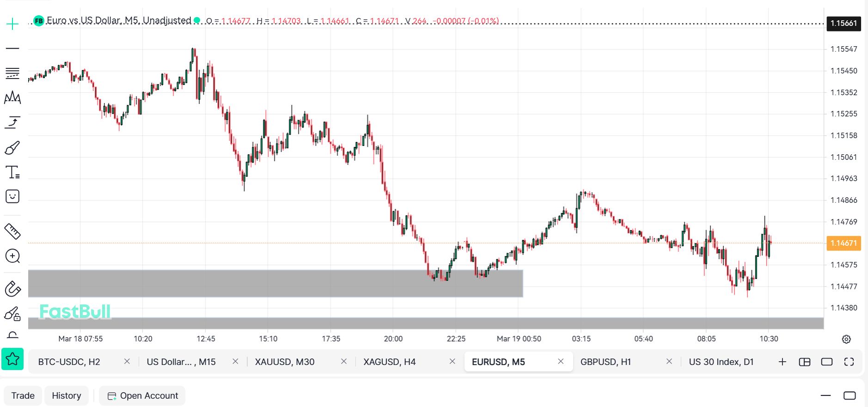Pick the text annotation tool
Screen dimensions: 868x407
click(12, 172)
